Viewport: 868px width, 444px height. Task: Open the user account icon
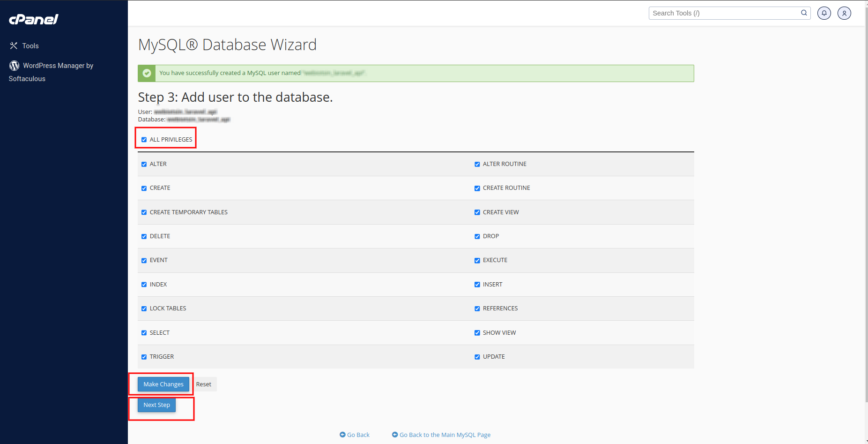844,13
